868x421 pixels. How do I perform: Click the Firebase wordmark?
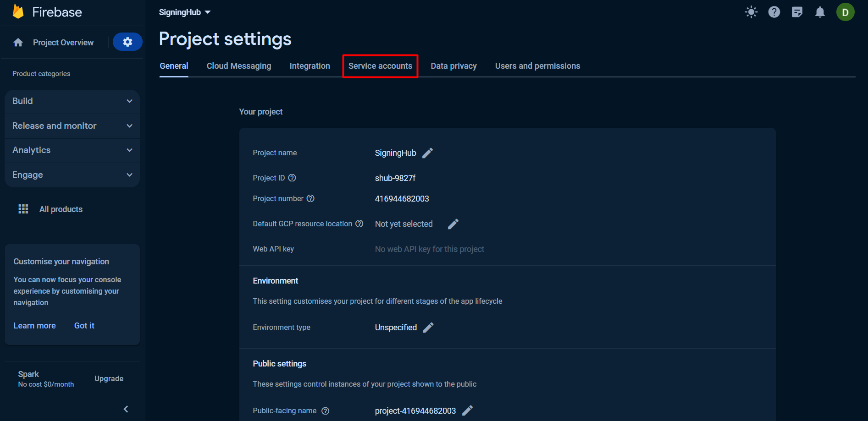(57, 12)
